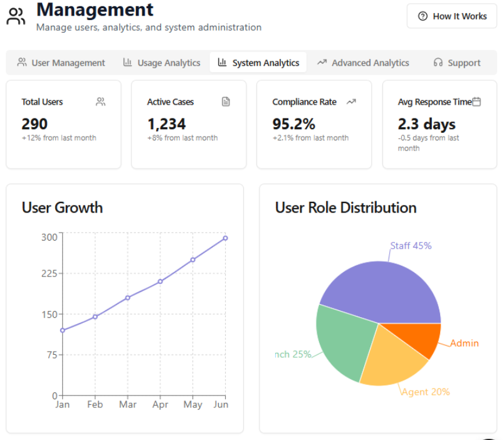Click the "Management" page heading
The width and height of the screenshot is (504, 440).
[x=95, y=9]
